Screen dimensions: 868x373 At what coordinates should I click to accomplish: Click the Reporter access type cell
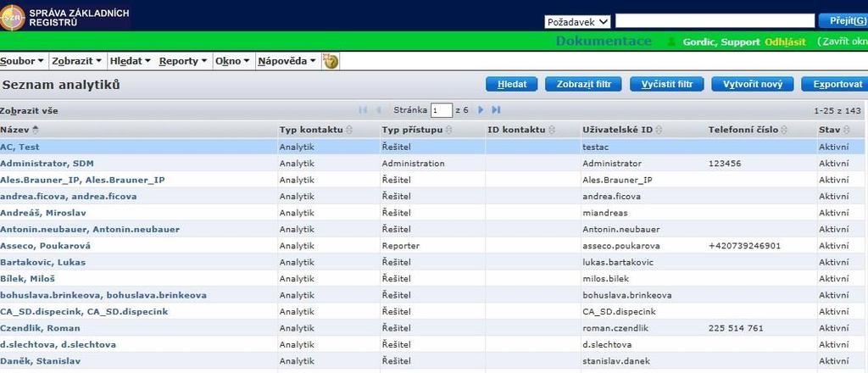[x=401, y=246]
